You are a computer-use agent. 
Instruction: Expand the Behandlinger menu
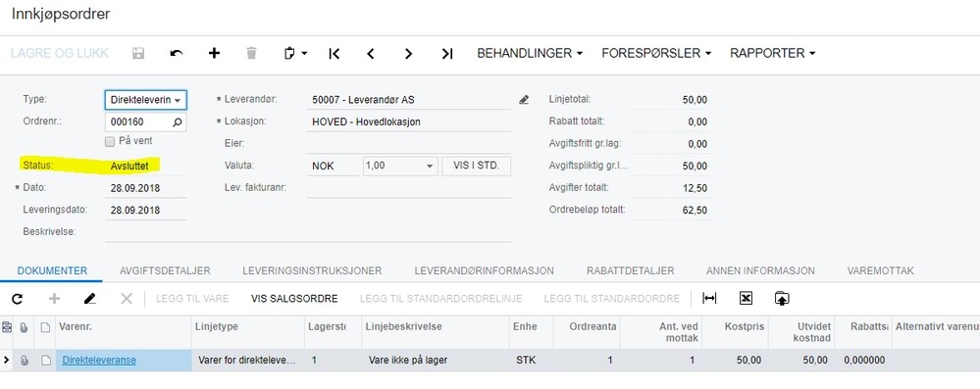click(530, 54)
